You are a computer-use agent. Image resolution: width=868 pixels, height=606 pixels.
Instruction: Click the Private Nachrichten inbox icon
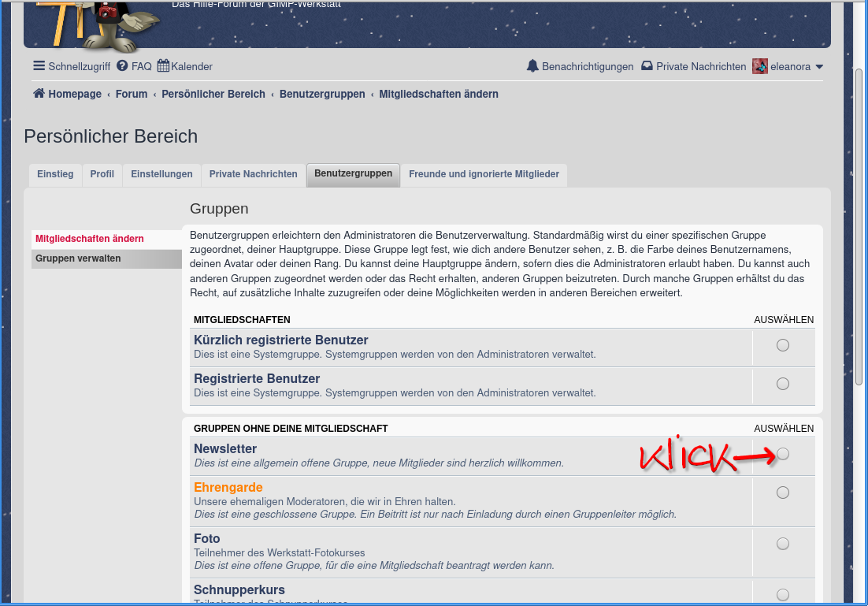coord(647,66)
